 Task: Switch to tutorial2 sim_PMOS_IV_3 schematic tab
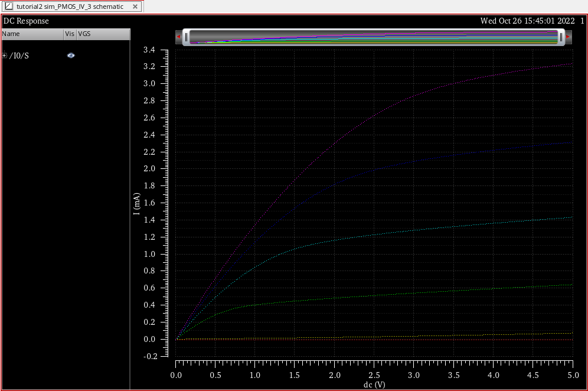point(71,6)
